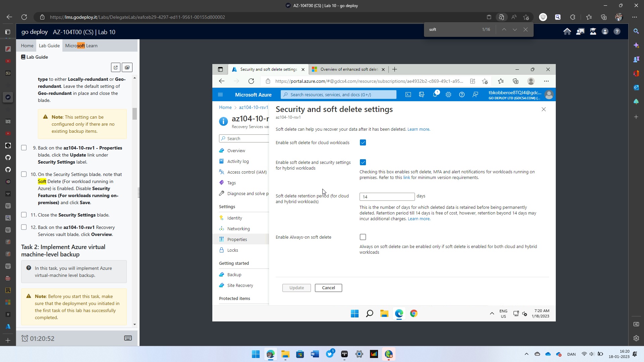
Task: Enable Always-on soft delete
Action: (x=363, y=237)
